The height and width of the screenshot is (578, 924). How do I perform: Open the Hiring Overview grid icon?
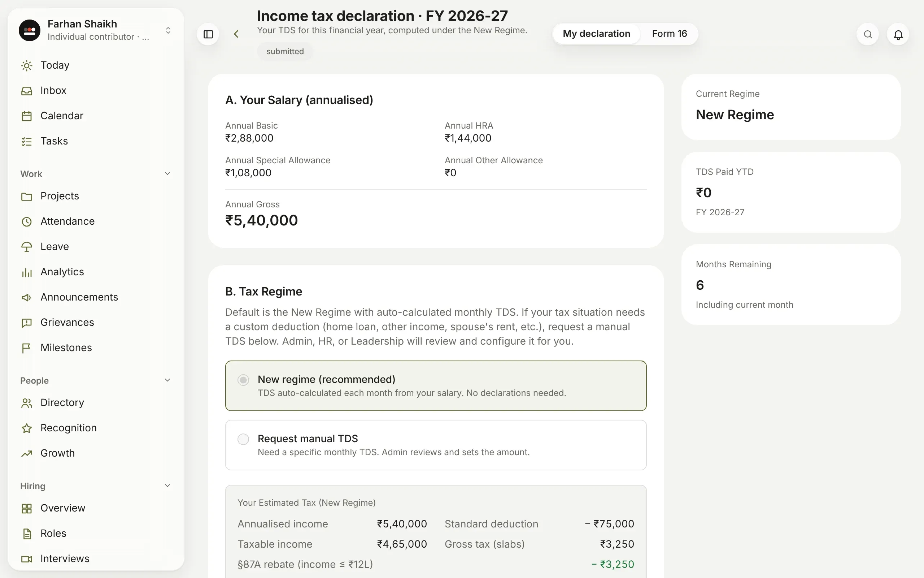click(x=27, y=508)
